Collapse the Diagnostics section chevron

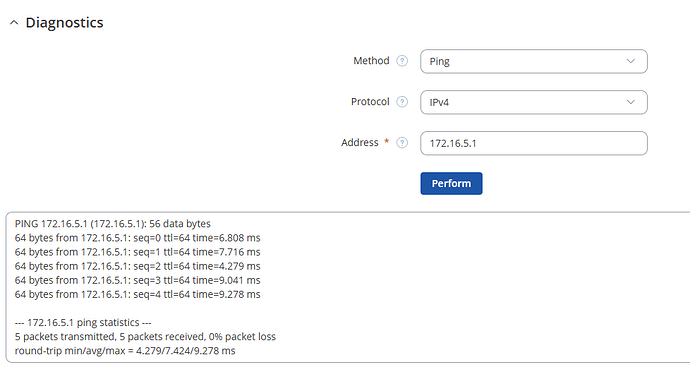[14, 22]
